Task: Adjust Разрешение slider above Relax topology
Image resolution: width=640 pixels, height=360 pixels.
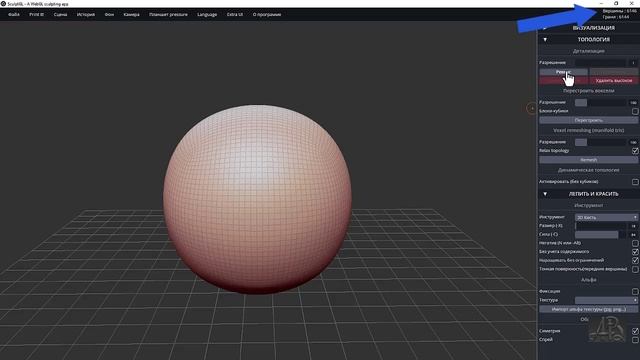Action: [x=600, y=142]
